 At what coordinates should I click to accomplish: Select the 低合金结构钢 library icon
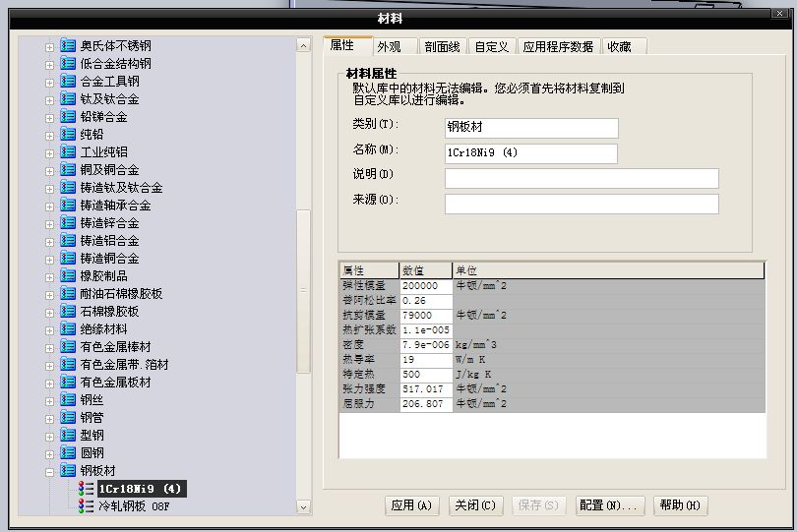click(68, 64)
